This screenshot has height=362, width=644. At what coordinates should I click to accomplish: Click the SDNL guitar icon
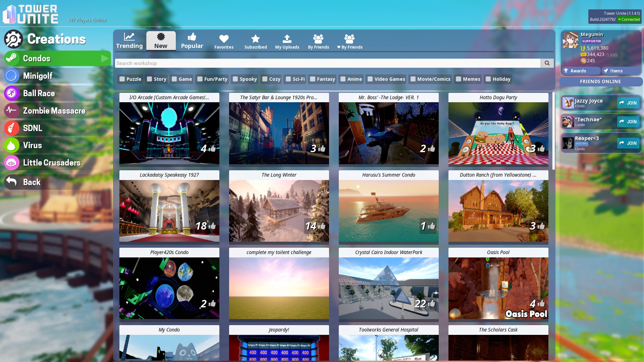tap(12, 128)
